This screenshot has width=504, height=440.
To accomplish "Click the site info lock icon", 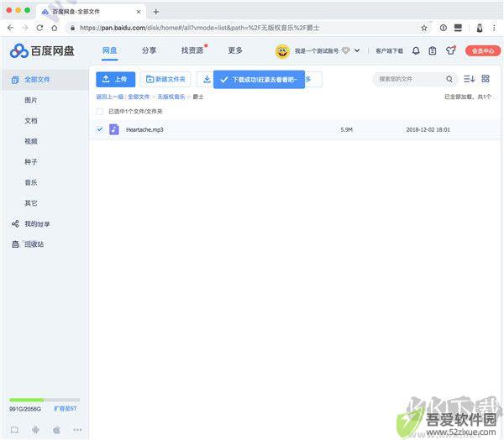I will click(x=72, y=28).
